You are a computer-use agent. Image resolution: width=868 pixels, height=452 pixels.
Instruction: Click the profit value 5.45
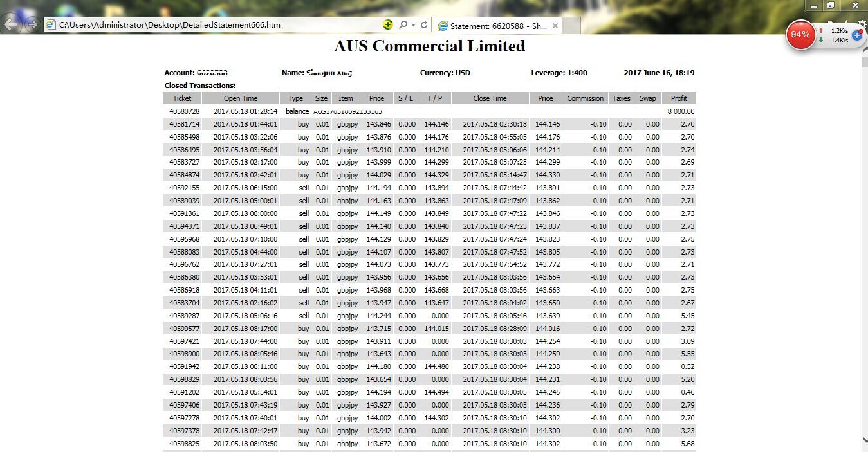[687, 316]
